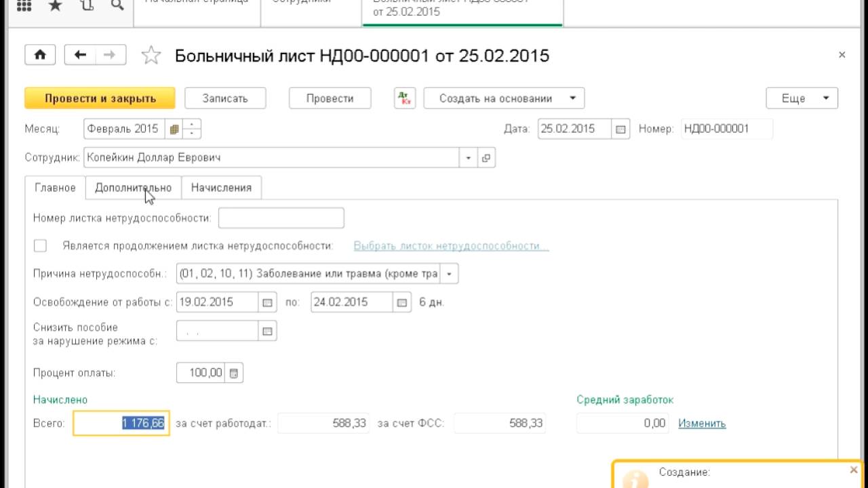Image resolution: width=868 pixels, height=488 pixels.
Task: Switch to the Дополнительно tab
Action: 133,188
